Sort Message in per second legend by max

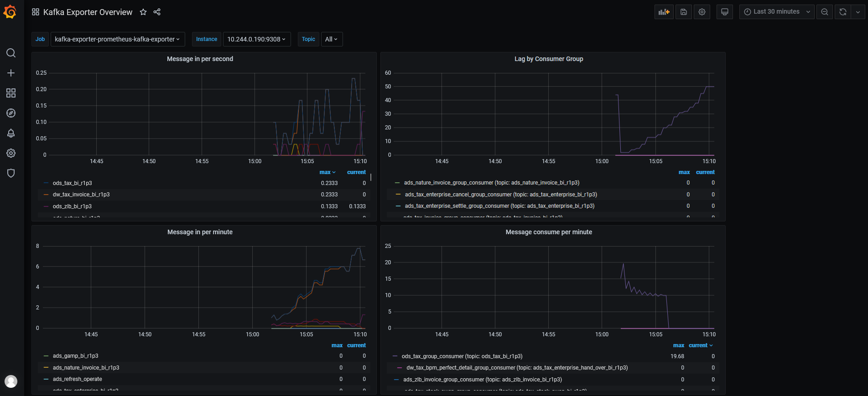(327, 172)
